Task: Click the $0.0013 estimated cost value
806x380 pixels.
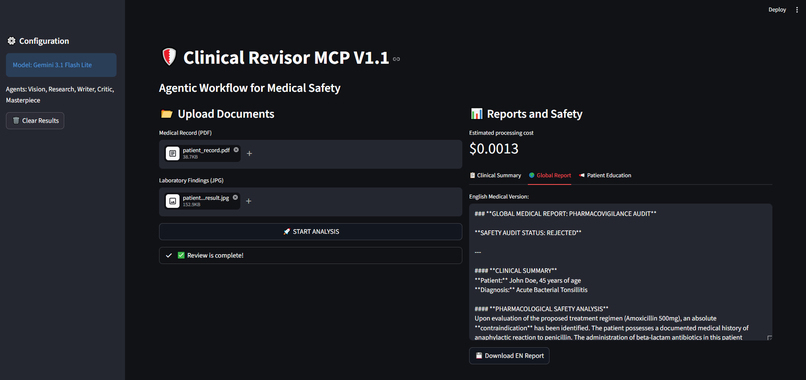Action: [494, 149]
